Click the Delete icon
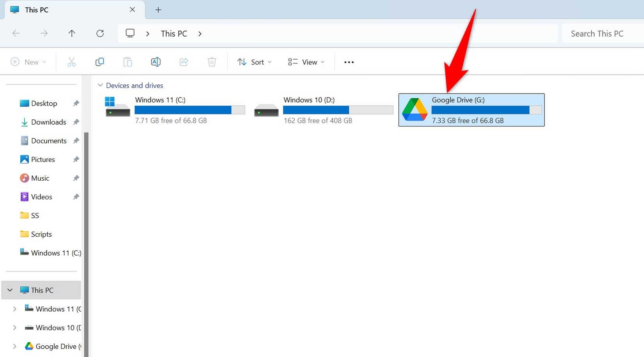The image size is (644, 357). tap(212, 62)
